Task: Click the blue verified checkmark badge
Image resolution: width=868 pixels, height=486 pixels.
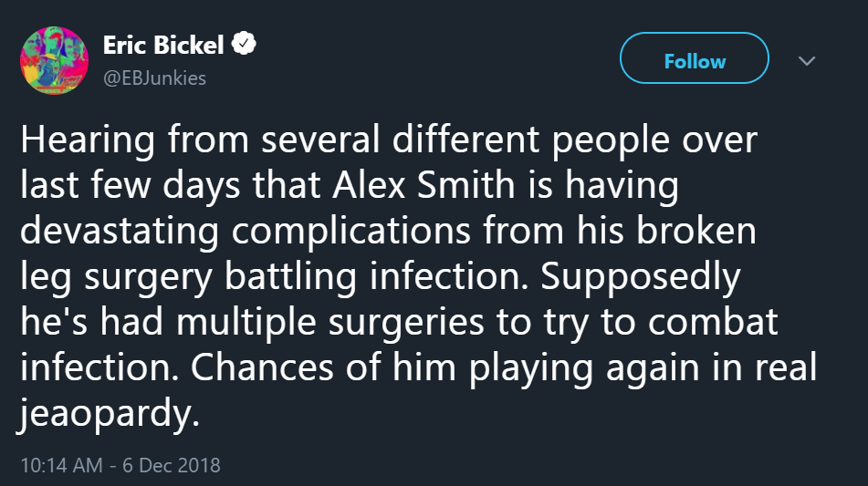Action: point(244,44)
